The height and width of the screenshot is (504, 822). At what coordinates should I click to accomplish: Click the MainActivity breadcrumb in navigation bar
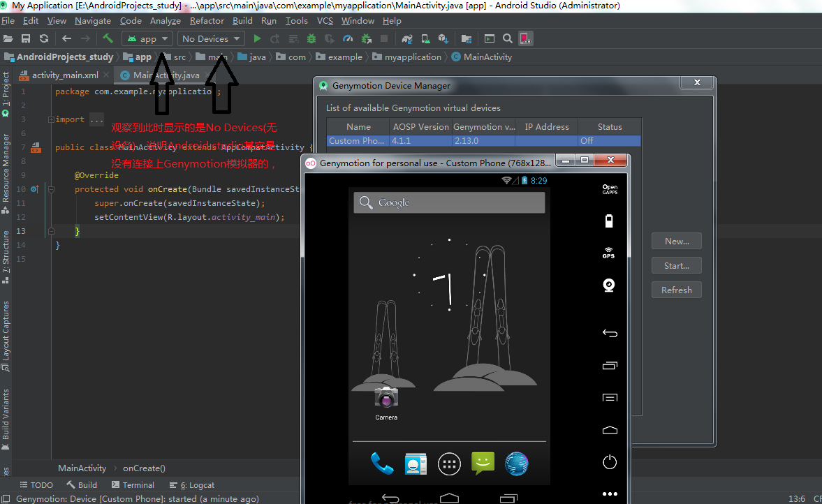click(482, 57)
